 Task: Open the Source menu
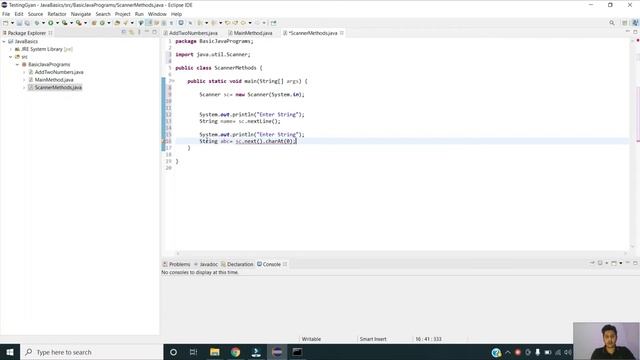(35, 14)
